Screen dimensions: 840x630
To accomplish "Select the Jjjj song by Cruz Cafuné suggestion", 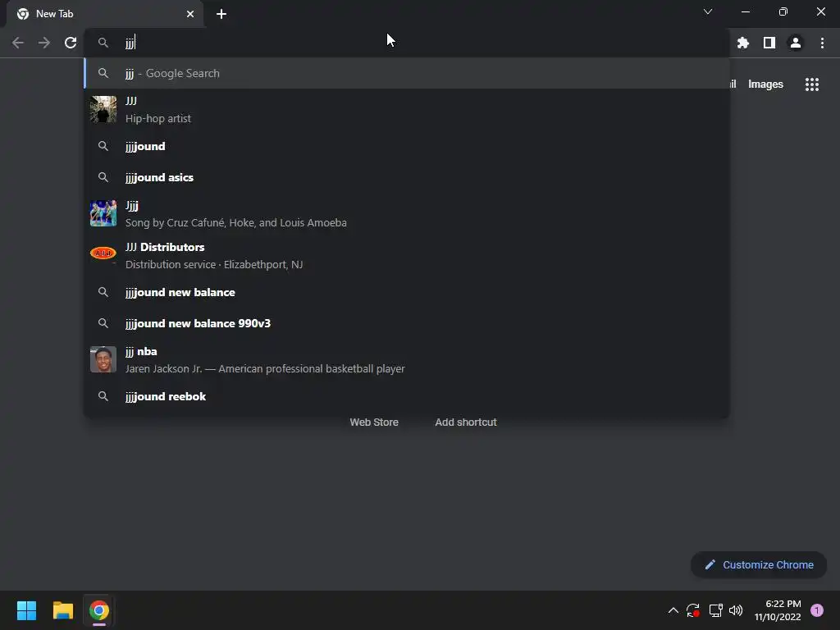I will tap(407, 214).
